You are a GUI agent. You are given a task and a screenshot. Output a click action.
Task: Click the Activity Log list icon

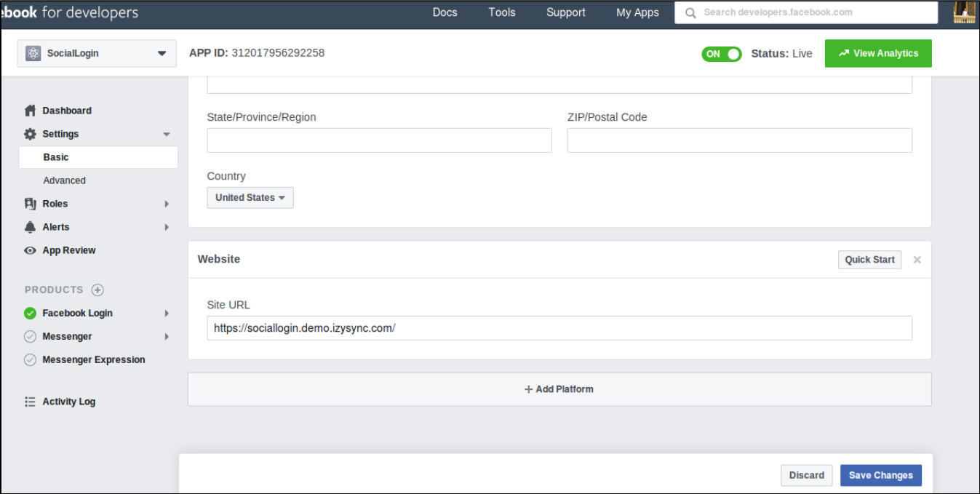tap(30, 402)
